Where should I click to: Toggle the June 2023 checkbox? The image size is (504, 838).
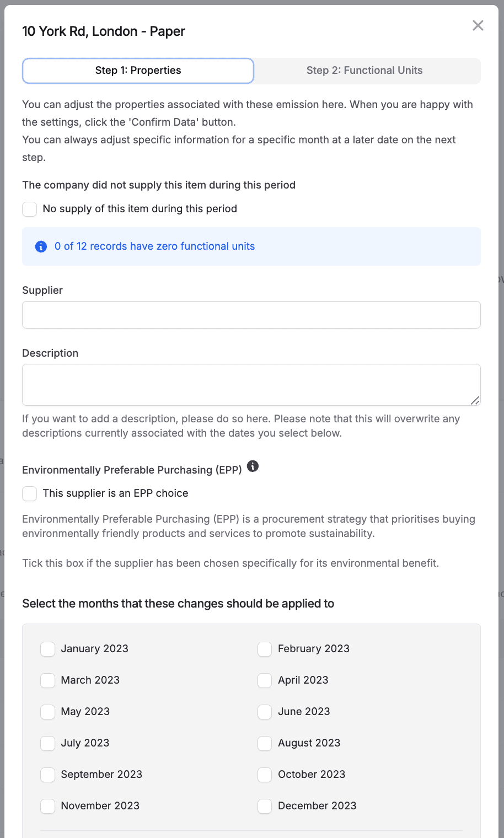[x=265, y=712]
